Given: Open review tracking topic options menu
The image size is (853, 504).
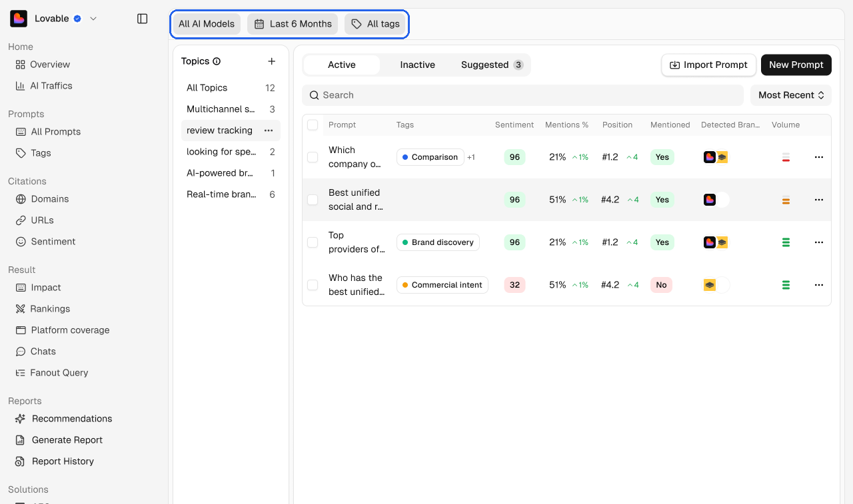Looking at the screenshot, I should tap(269, 130).
